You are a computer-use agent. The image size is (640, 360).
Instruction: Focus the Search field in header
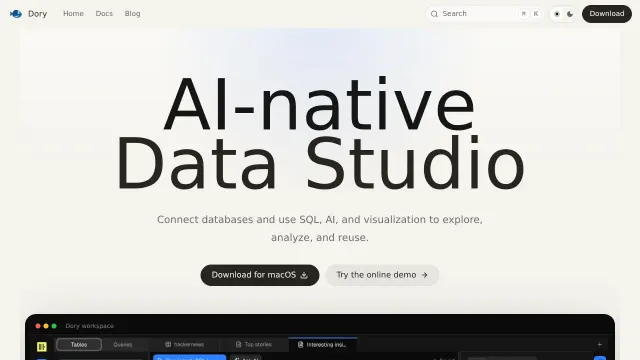tap(484, 14)
